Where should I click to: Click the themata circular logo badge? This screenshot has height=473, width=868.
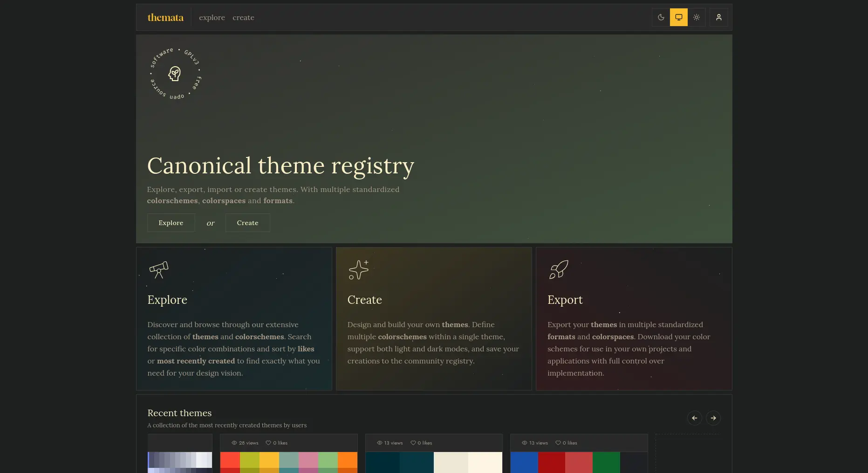(175, 74)
